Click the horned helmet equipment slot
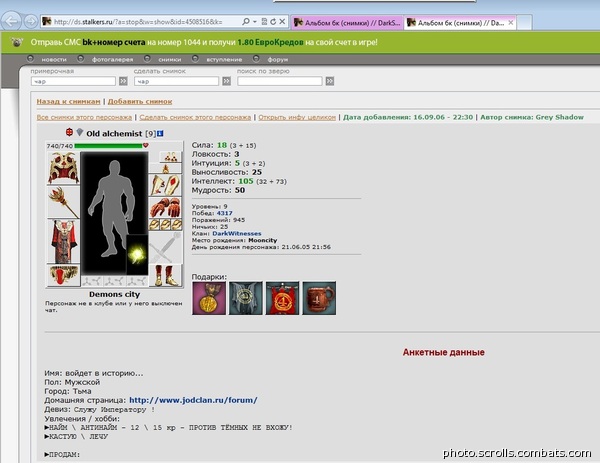 pos(63,168)
